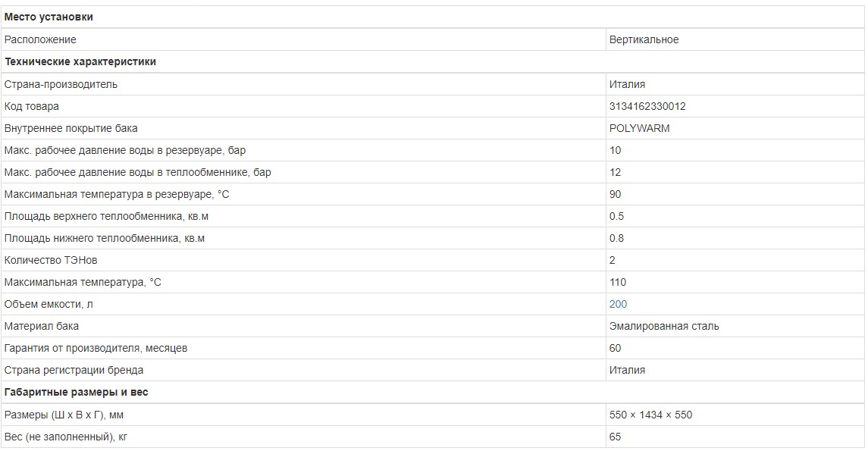Click the blue 200 volume link
868x451 pixels.
coord(618,304)
